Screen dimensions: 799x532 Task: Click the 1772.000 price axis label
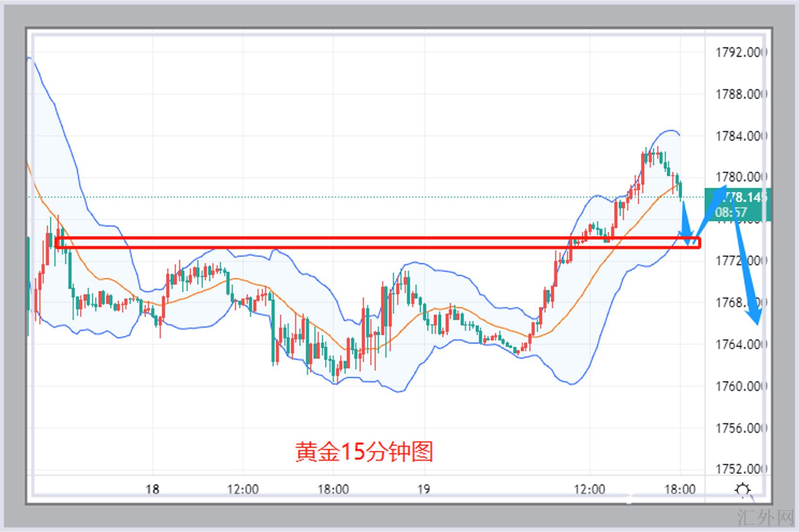pos(741,261)
